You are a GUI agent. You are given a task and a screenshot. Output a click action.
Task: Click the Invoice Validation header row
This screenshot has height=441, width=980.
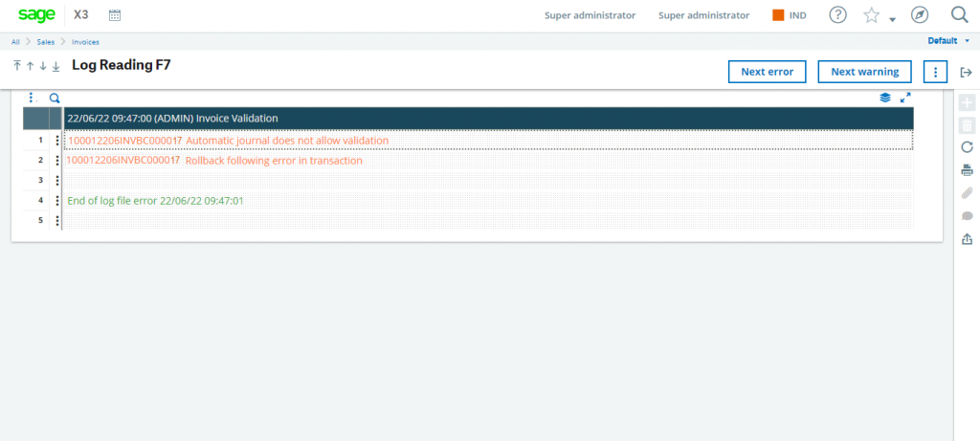pyautogui.click(x=489, y=118)
